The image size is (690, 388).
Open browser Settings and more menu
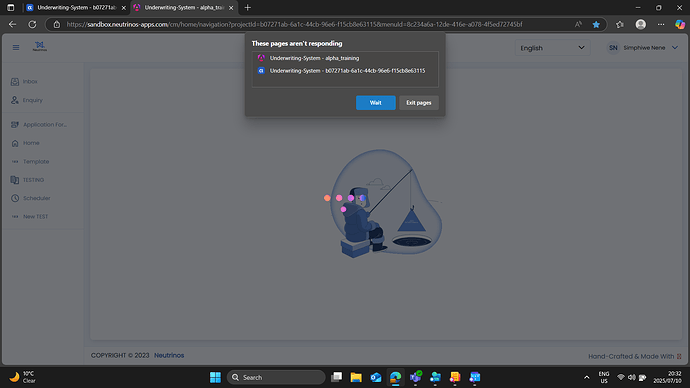click(x=661, y=25)
